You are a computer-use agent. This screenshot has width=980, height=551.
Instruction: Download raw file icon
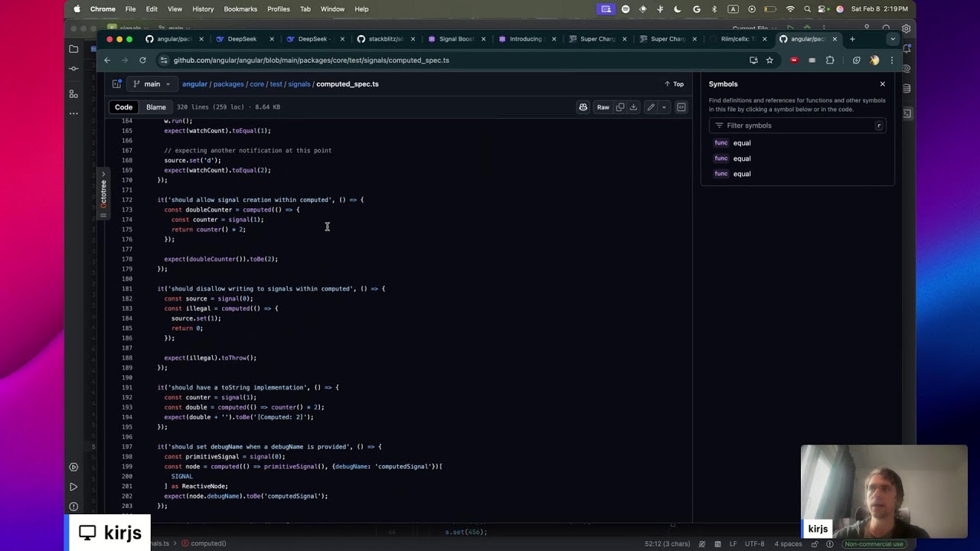pyautogui.click(x=633, y=107)
